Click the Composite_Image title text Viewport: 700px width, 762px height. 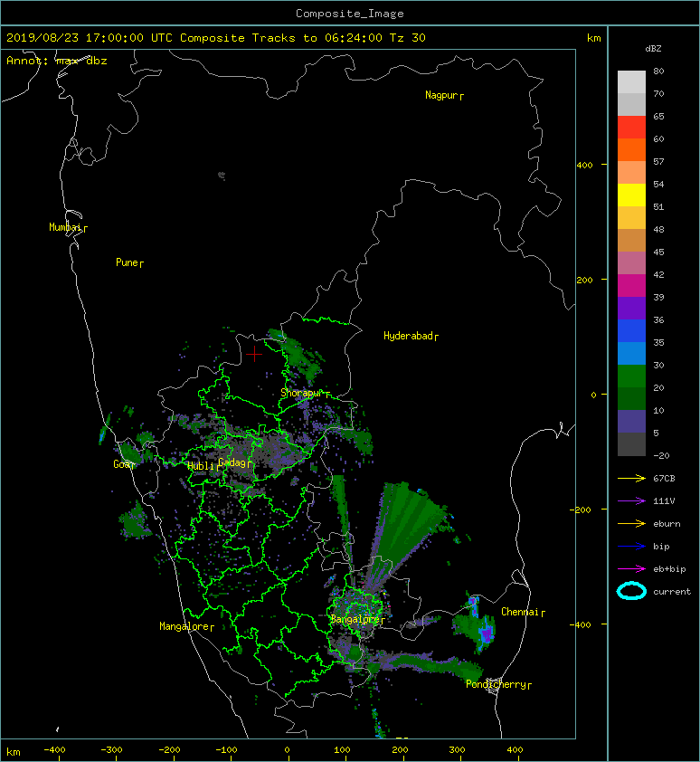[x=350, y=14]
